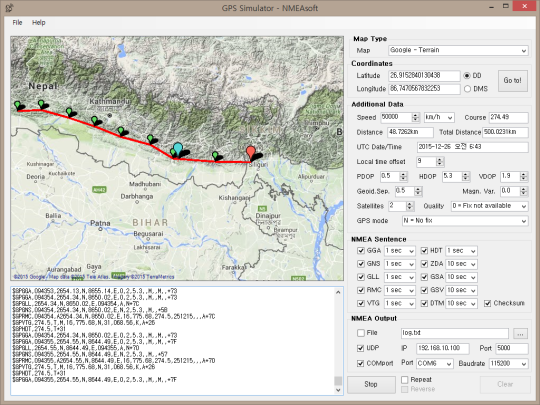Toggle the COMport output checkbox
Image resolution: width=540 pixels, height=405 pixels.
tap(361, 363)
